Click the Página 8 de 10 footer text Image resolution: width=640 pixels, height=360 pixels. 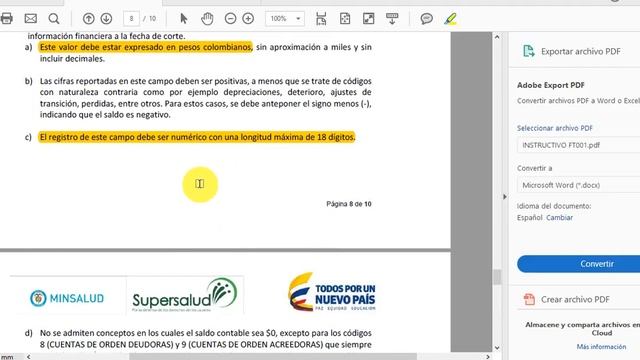(349, 204)
